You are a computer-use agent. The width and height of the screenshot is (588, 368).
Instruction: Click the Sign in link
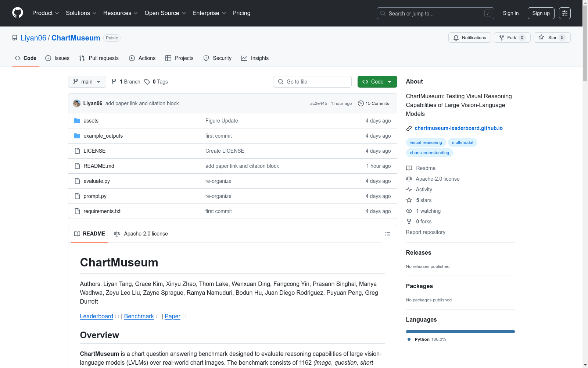click(511, 13)
